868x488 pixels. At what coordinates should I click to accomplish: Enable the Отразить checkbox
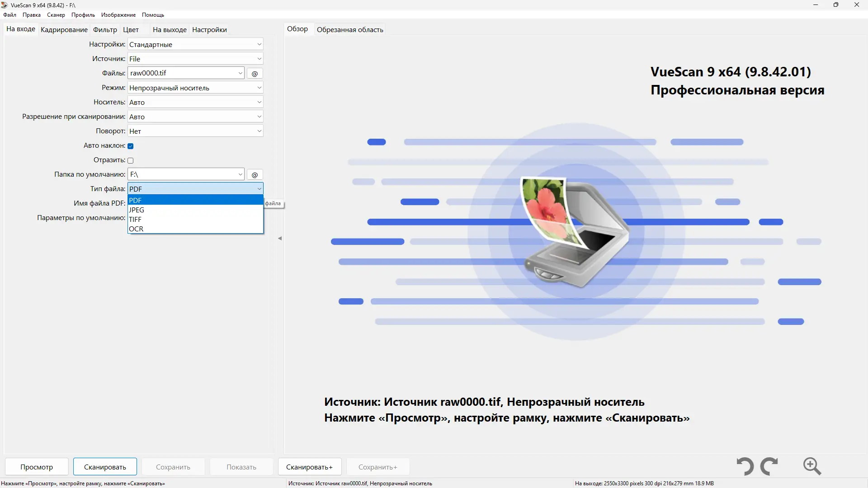pos(130,160)
